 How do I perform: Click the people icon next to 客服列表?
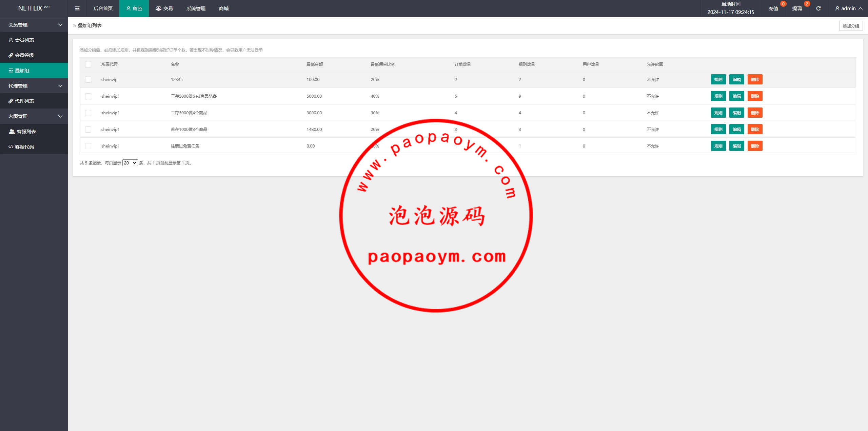tap(12, 132)
